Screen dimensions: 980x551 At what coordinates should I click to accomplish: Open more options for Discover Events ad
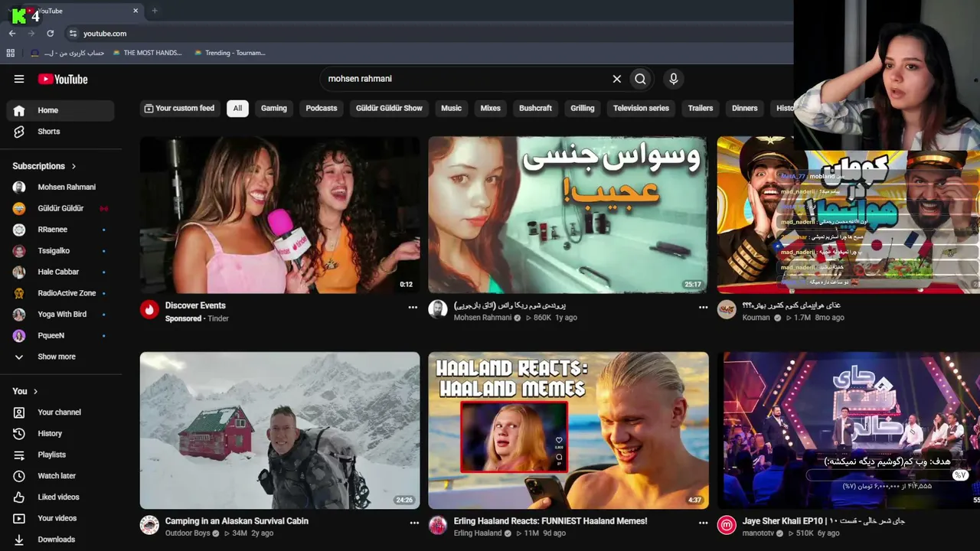click(413, 307)
